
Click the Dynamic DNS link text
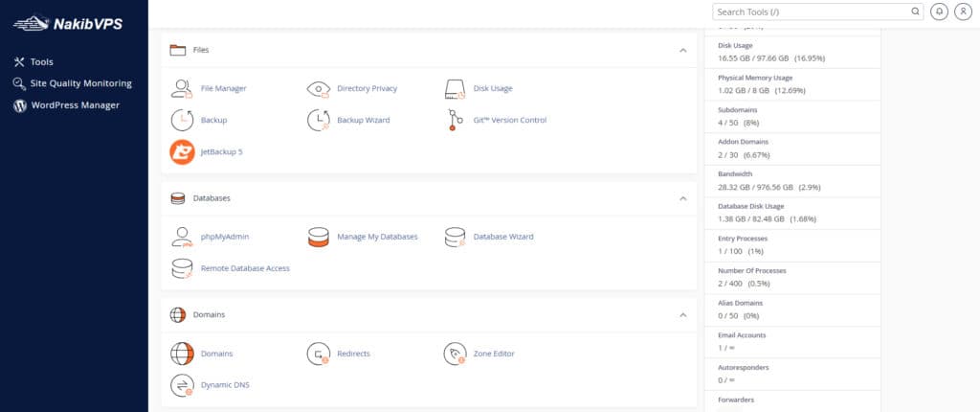(225, 386)
